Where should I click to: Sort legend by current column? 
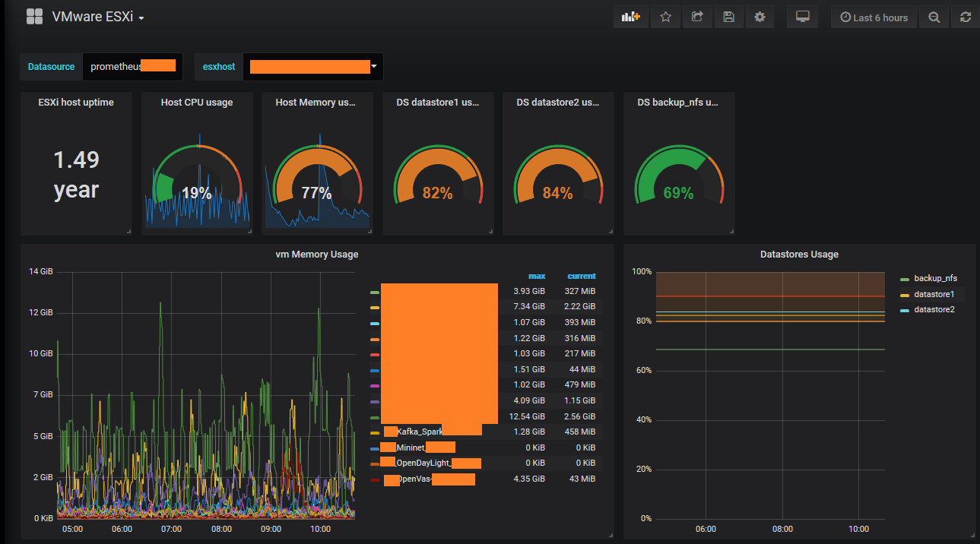(582, 276)
